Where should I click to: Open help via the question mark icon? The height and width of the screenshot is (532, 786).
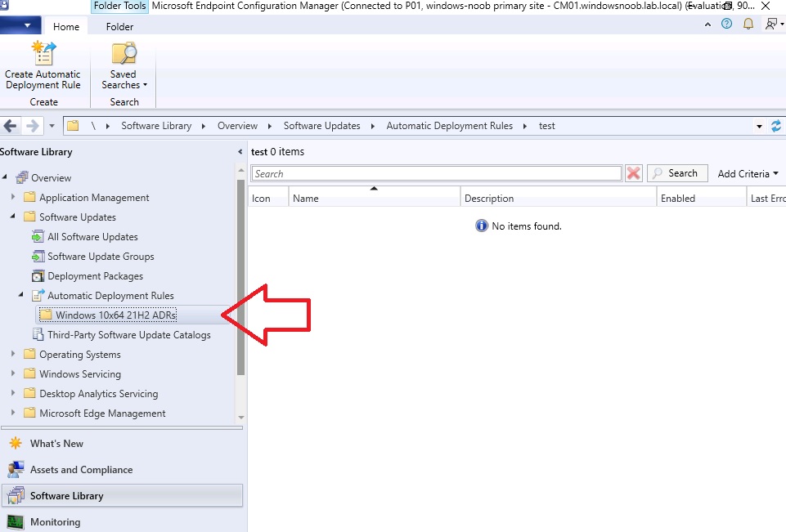tap(726, 24)
